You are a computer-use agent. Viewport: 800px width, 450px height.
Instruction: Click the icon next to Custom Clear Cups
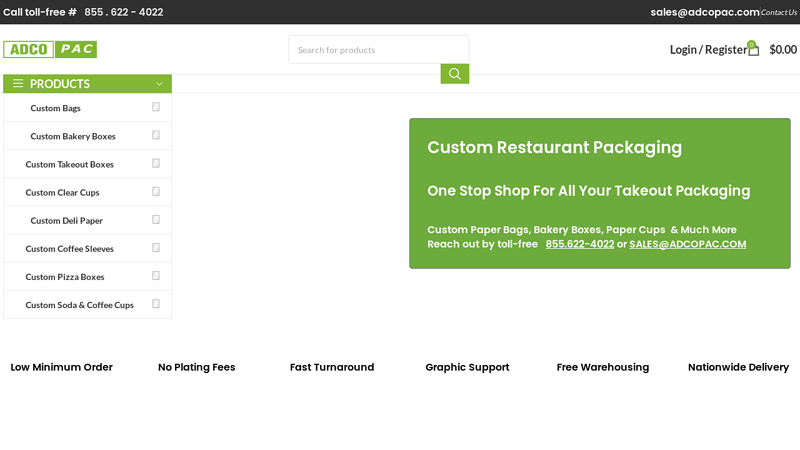tap(156, 191)
